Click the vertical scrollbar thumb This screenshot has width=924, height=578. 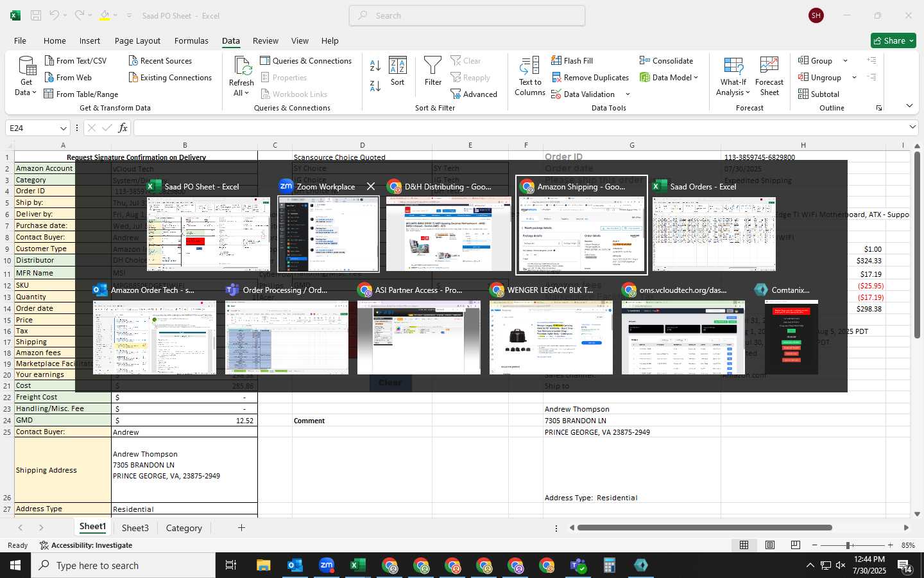click(x=918, y=245)
